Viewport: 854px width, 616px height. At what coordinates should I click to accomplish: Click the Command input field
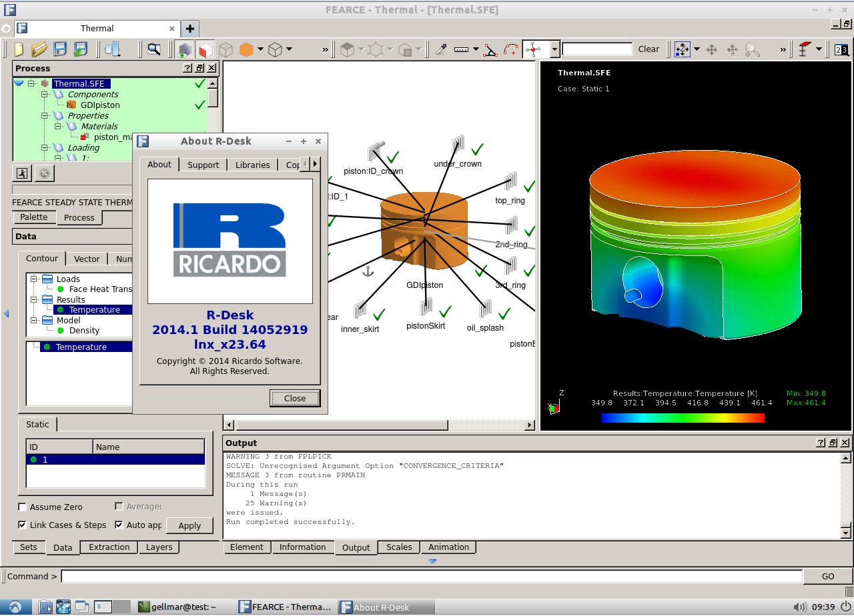(432, 576)
